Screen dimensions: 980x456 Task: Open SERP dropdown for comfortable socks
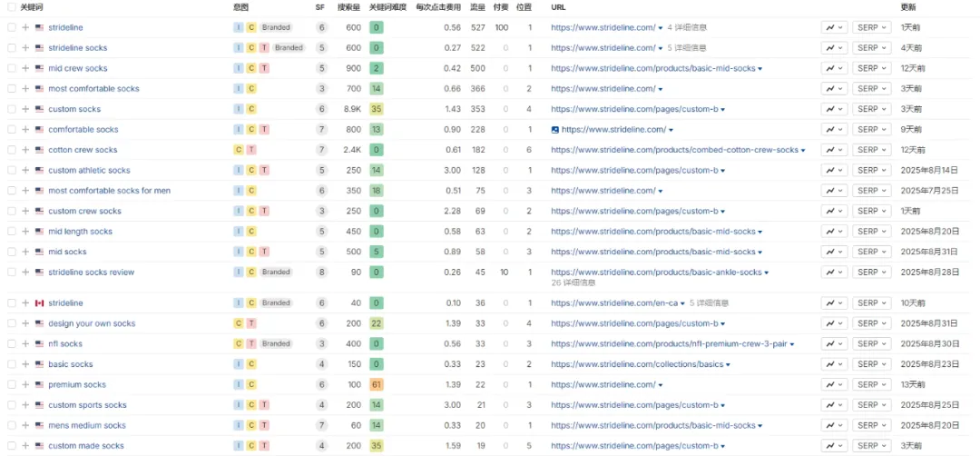point(872,130)
